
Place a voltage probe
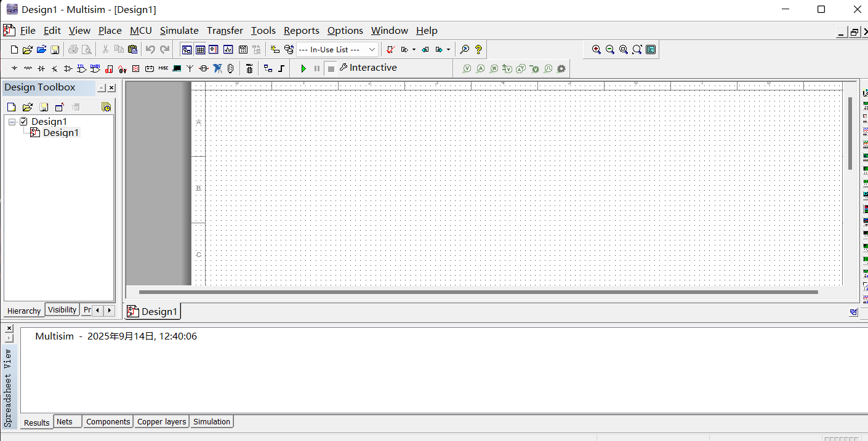pyautogui.click(x=467, y=68)
